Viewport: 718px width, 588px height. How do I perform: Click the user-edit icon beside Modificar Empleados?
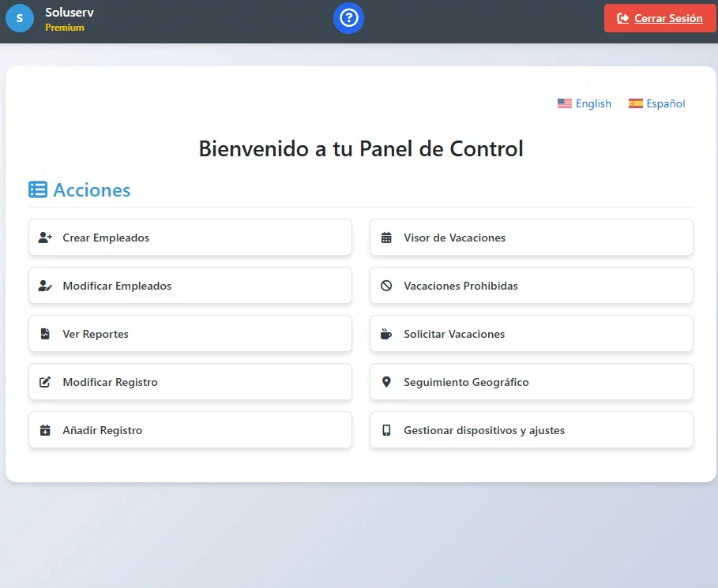tap(45, 286)
